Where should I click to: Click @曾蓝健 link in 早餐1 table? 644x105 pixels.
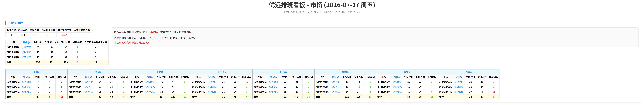tap(26, 82)
